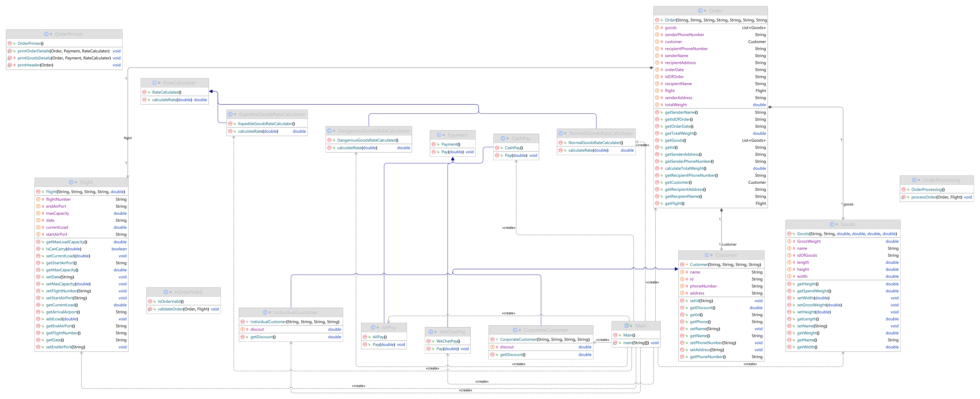Screen dimensions: 980x399
Task: Click the class icon of the Goods node
Action: tap(832, 224)
